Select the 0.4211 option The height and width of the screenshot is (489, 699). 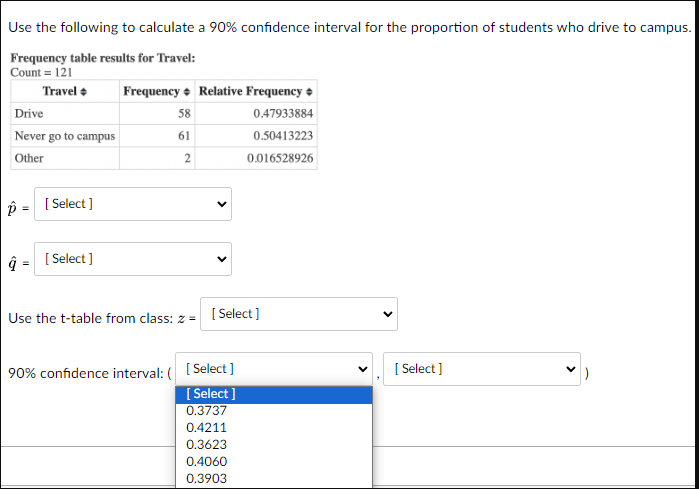pyautogui.click(x=207, y=428)
